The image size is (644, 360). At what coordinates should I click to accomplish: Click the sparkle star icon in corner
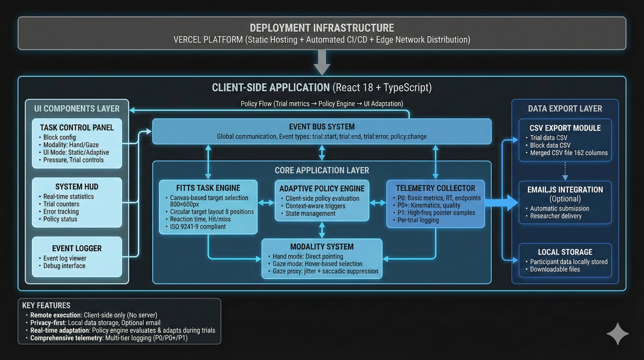[618, 334]
